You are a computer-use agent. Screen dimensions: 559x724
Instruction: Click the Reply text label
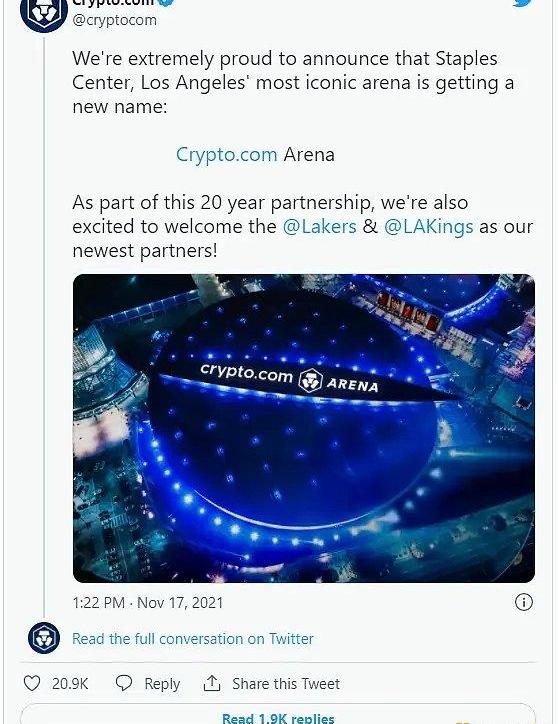(x=162, y=684)
